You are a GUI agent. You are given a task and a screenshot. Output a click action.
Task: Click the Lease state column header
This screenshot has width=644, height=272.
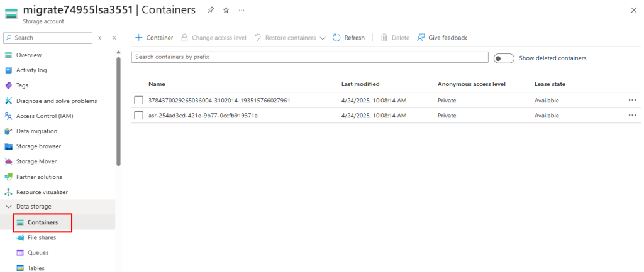click(x=550, y=84)
